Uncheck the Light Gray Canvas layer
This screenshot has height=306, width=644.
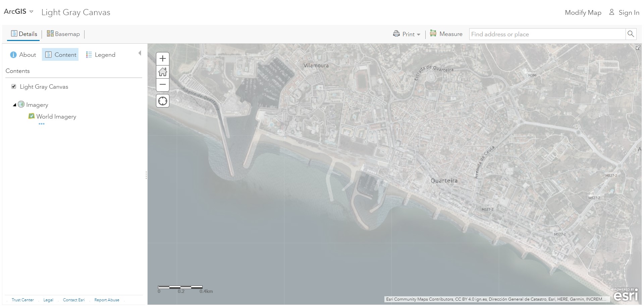(14, 86)
